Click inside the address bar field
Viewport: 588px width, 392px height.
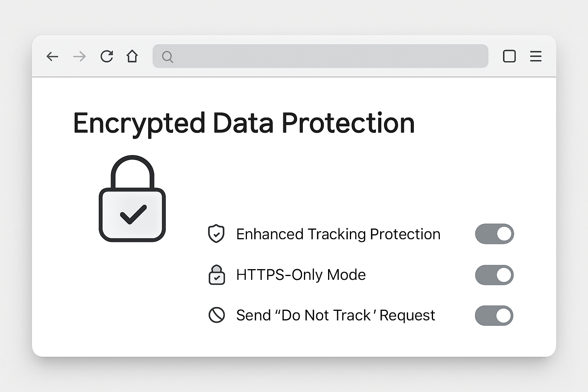tap(320, 56)
